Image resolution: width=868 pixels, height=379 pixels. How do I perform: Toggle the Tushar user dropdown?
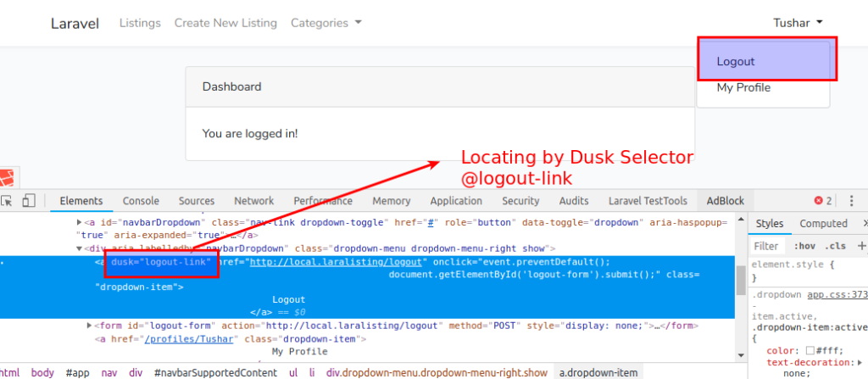pyautogui.click(x=798, y=23)
